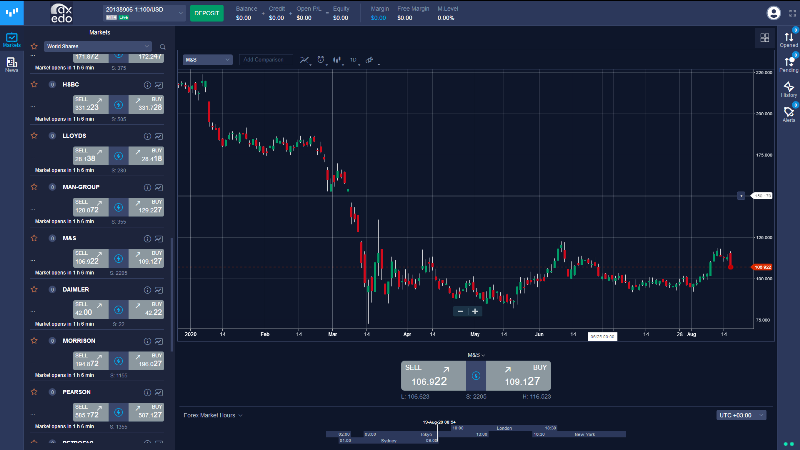Click HSBC BUY price button

[x=146, y=104]
